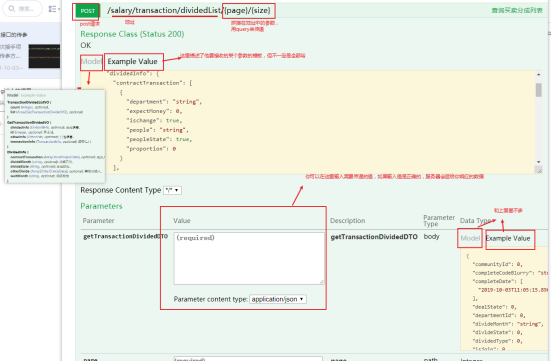This screenshot has width=551, height=361.
Task: Click the resize grip of the value textarea
Action: [322, 282]
